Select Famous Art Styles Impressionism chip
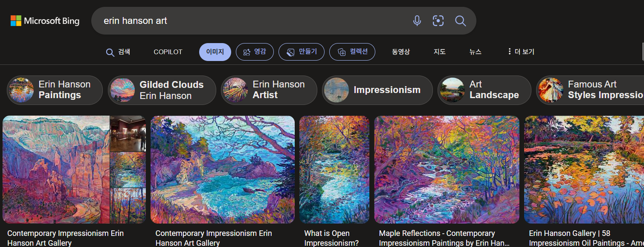The height and width of the screenshot is (247, 644). click(x=590, y=90)
